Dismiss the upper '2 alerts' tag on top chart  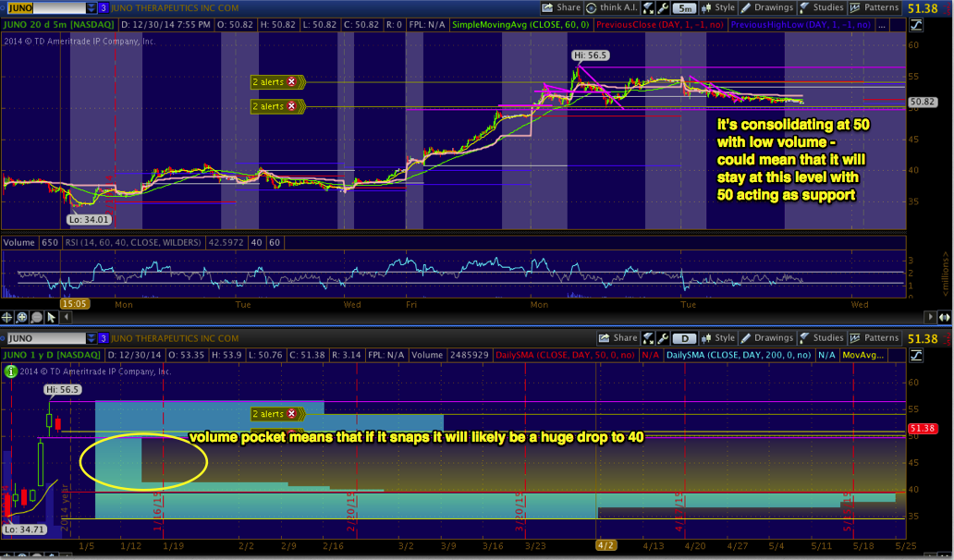click(x=293, y=82)
